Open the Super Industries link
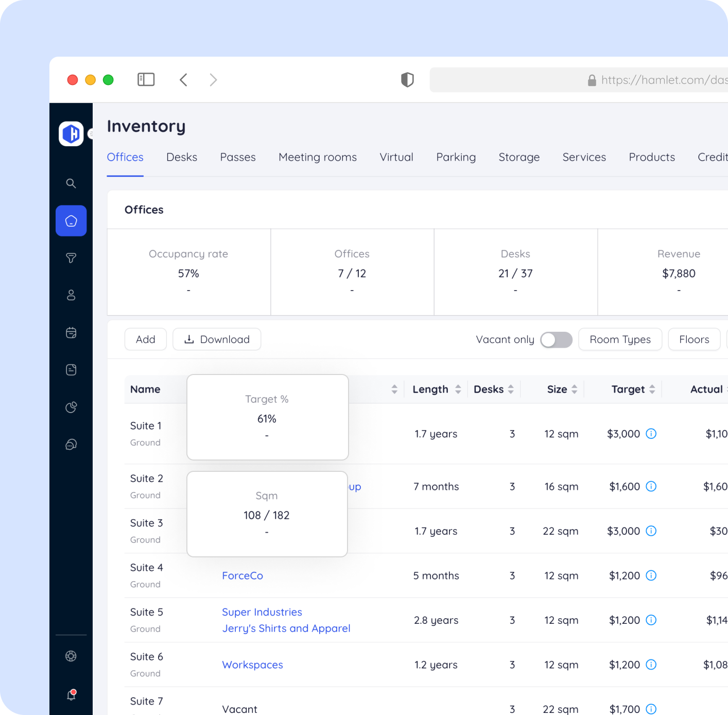728x715 pixels. point(262,612)
